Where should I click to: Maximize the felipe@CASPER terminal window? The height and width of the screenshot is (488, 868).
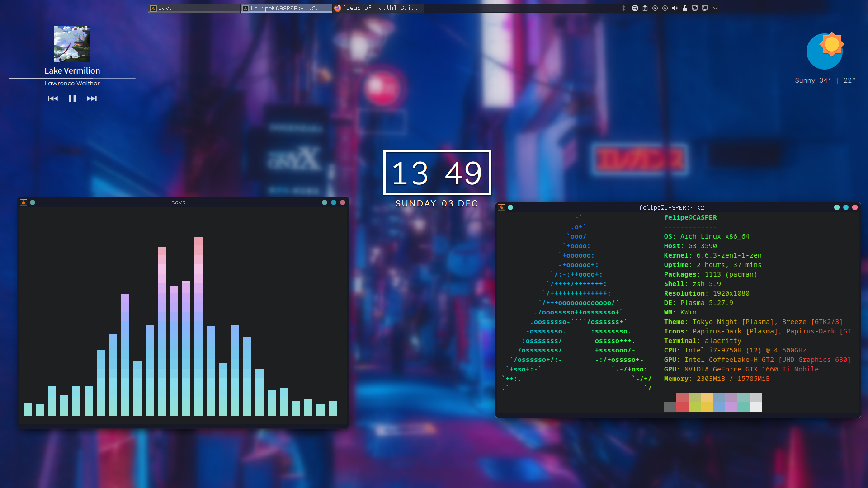coord(846,207)
